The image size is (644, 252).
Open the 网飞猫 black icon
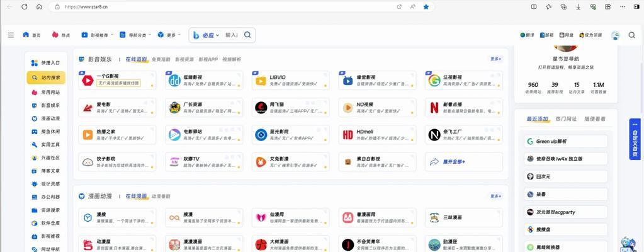tap(261, 108)
